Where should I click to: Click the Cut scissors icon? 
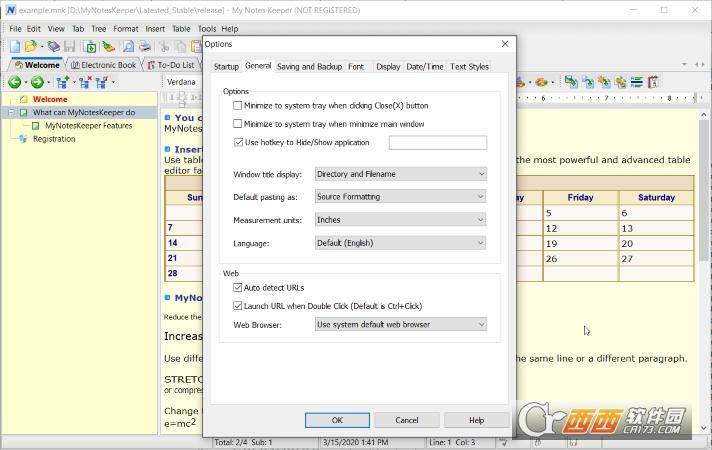point(164,46)
